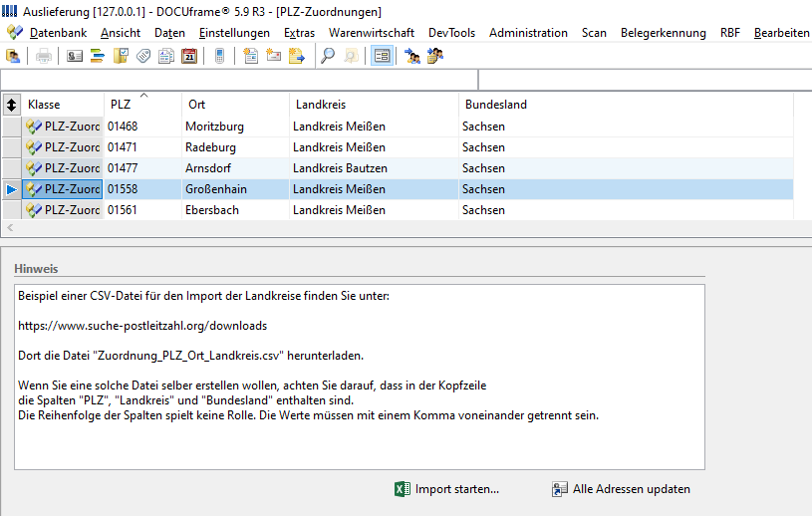Select the Radeburg cell
The image size is (812, 516).
coord(235,147)
